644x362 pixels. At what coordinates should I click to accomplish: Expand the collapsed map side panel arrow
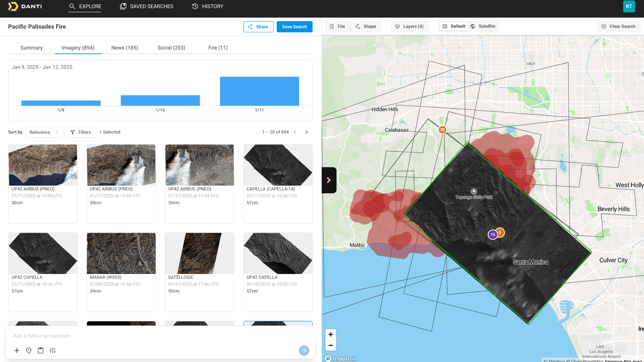(329, 180)
